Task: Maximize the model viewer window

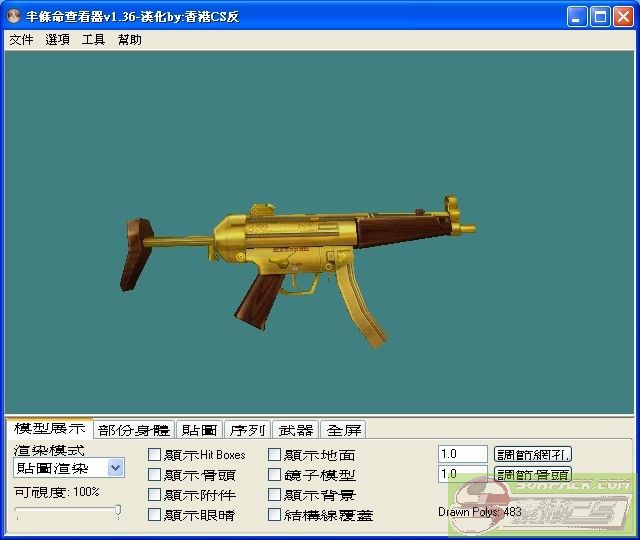Action: (x=600, y=17)
